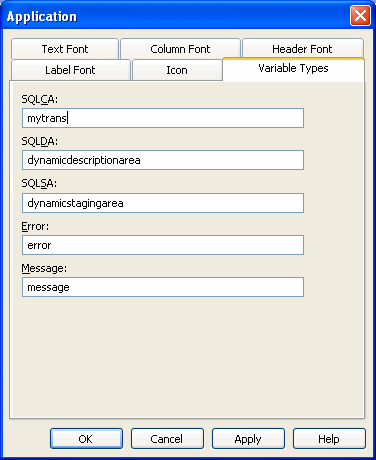Click the Cancel button

click(167, 439)
